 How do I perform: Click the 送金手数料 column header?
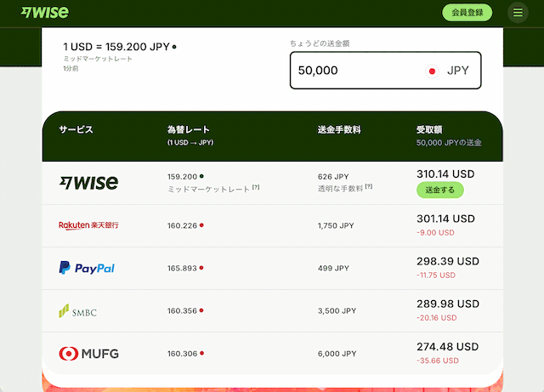tap(339, 129)
